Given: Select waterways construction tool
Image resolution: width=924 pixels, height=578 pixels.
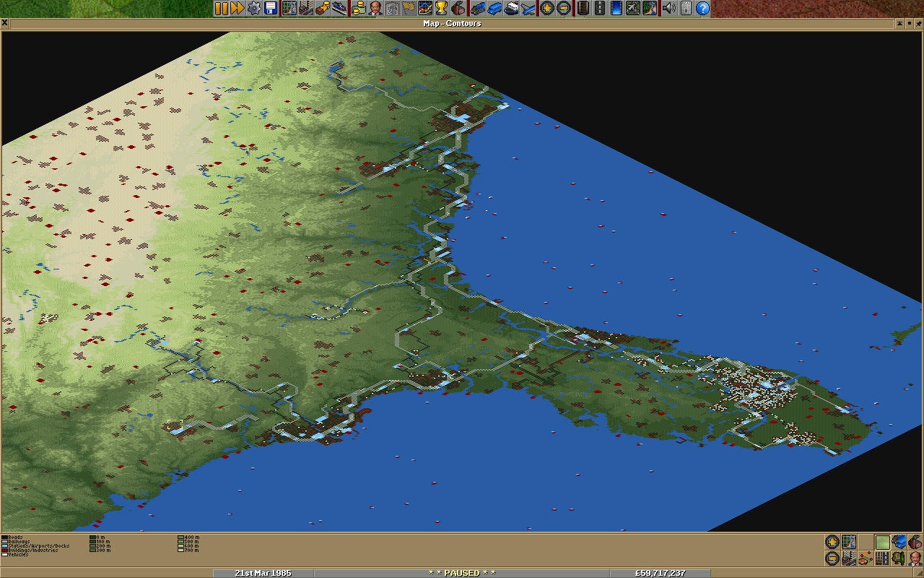Looking at the screenshot, I should [x=616, y=9].
